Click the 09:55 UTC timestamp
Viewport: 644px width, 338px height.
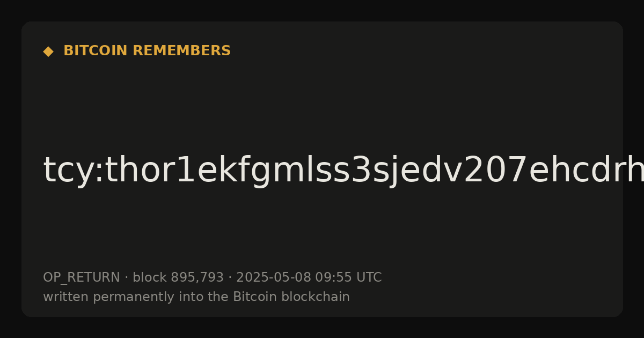click(x=348, y=278)
